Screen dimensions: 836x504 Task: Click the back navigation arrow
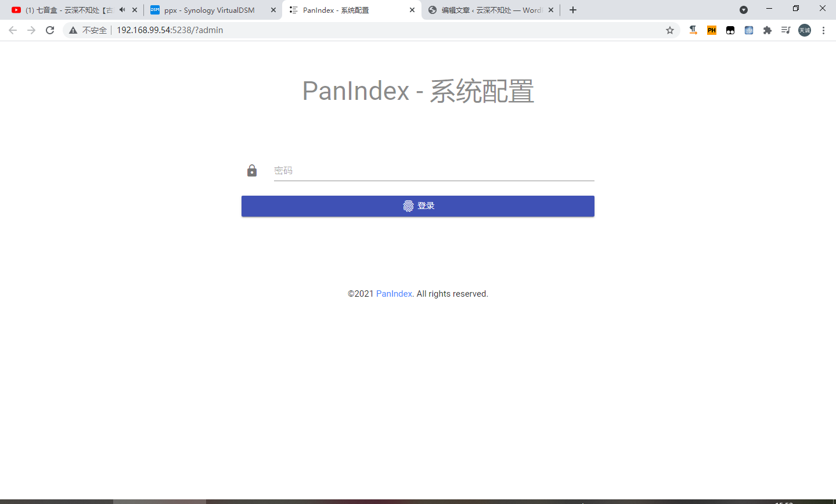click(x=12, y=30)
